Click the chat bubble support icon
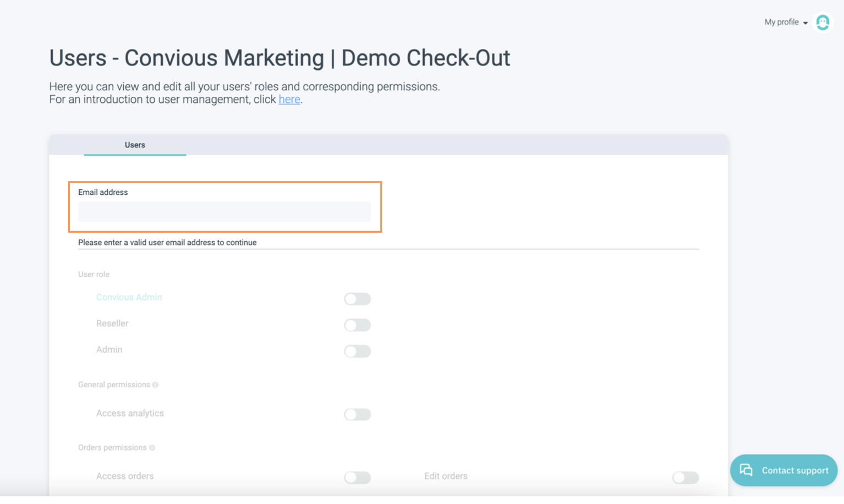The height and width of the screenshot is (504, 844). [746, 470]
